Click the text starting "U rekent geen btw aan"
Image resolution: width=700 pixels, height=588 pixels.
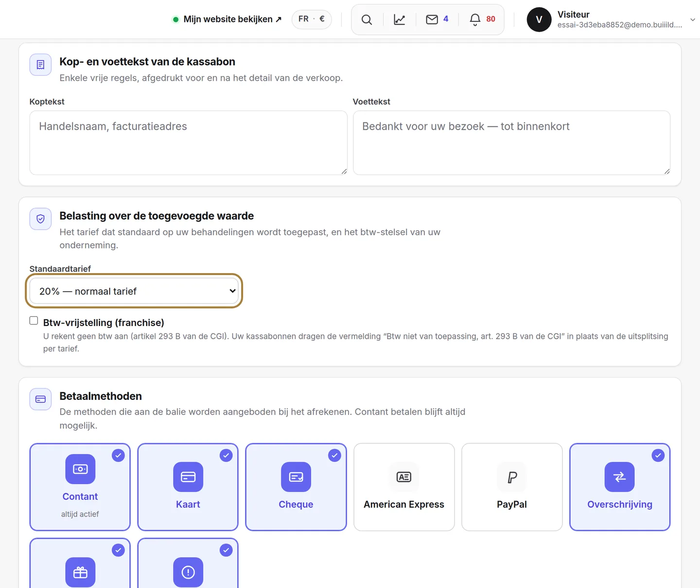(x=356, y=342)
